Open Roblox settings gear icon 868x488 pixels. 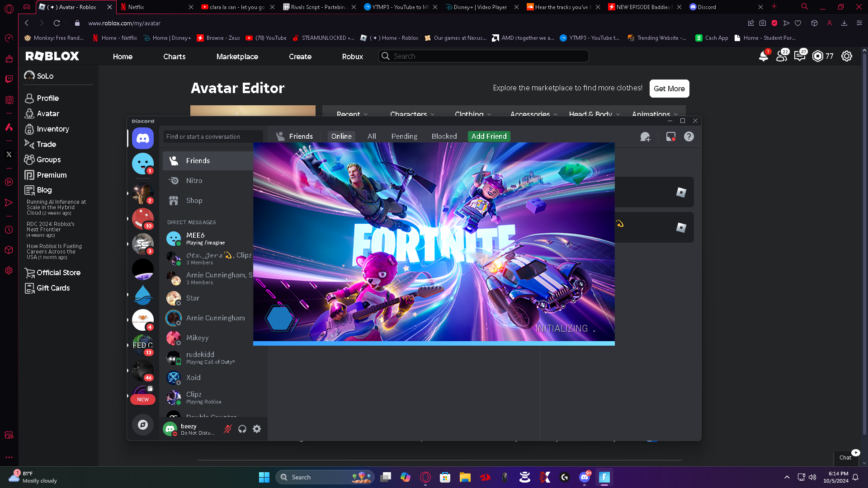click(846, 56)
